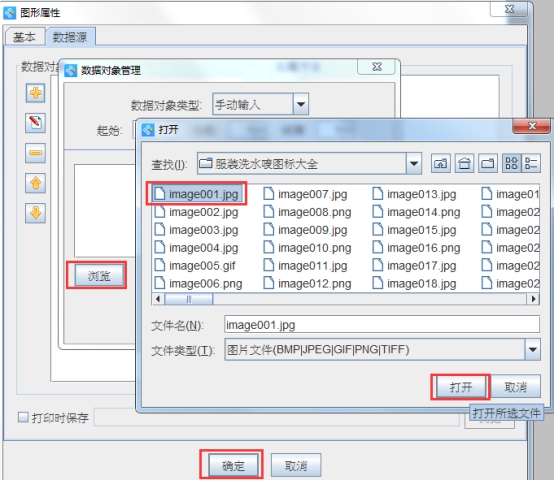Click the 打开 button to open file
554x481 pixels.
pos(461,387)
